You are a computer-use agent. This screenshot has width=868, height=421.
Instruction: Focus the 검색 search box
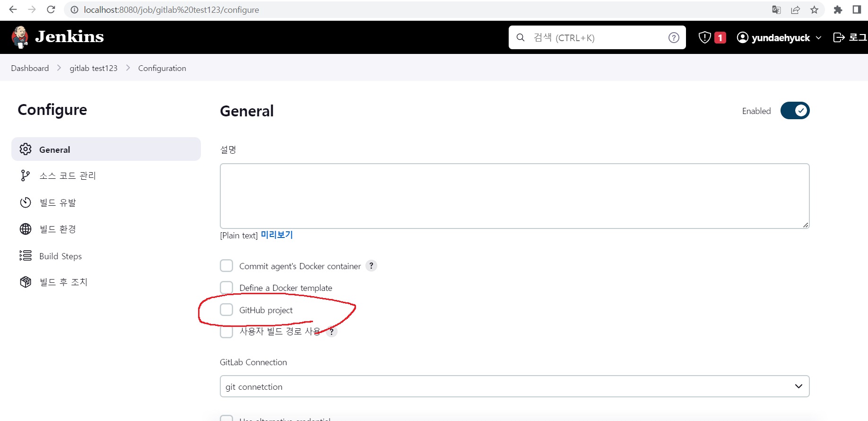click(597, 37)
